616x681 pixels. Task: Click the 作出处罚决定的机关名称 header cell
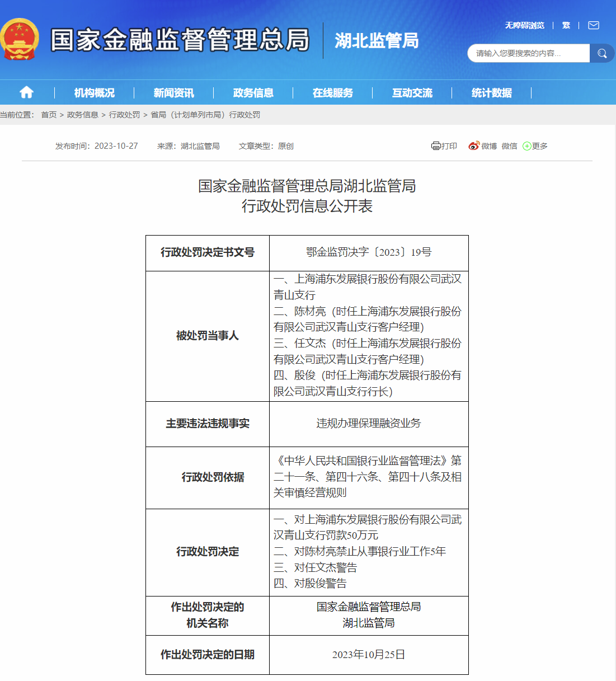click(208, 615)
